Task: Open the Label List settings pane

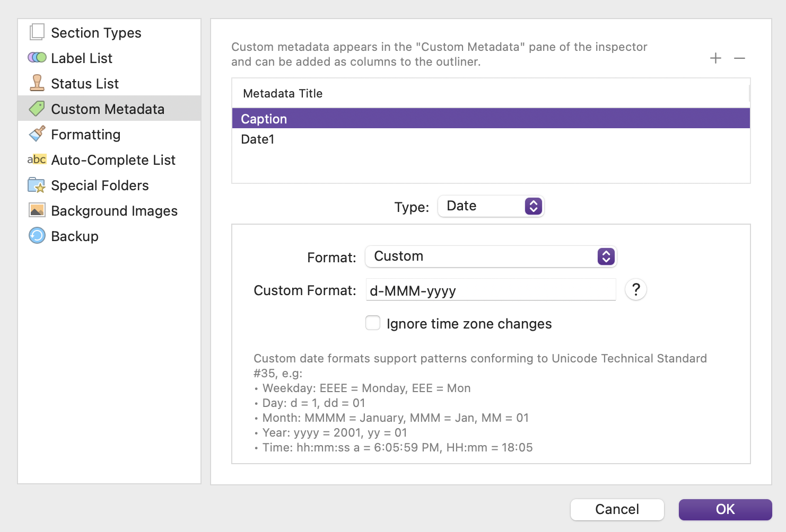Action: (x=82, y=58)
